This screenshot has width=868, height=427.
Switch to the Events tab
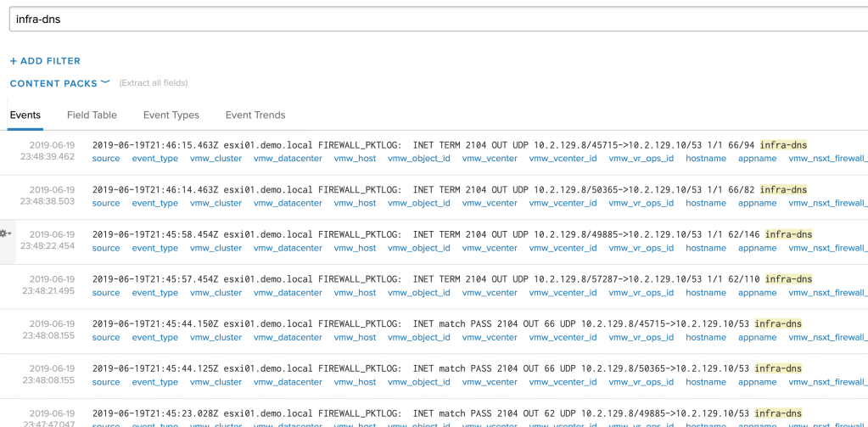pyautogui.click(x=25, y=115)
